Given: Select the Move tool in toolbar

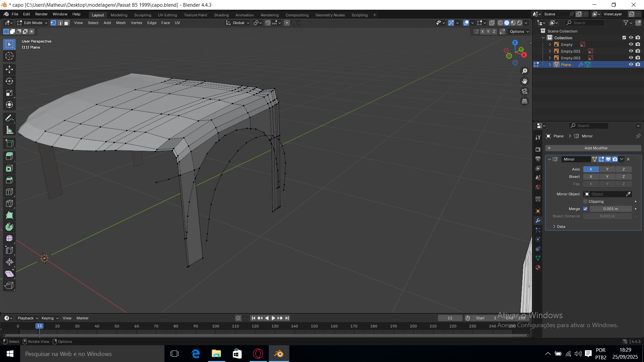Looking at the screenshot, I should [x=9, y=69].
